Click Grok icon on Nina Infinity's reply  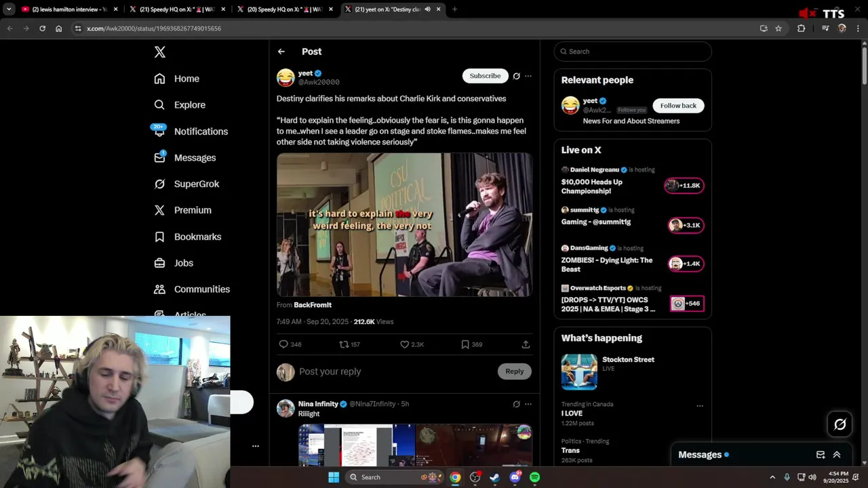(x=516, y=404)
